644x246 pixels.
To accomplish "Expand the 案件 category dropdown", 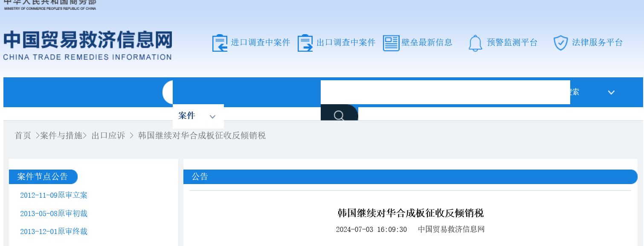I will 187,115.
